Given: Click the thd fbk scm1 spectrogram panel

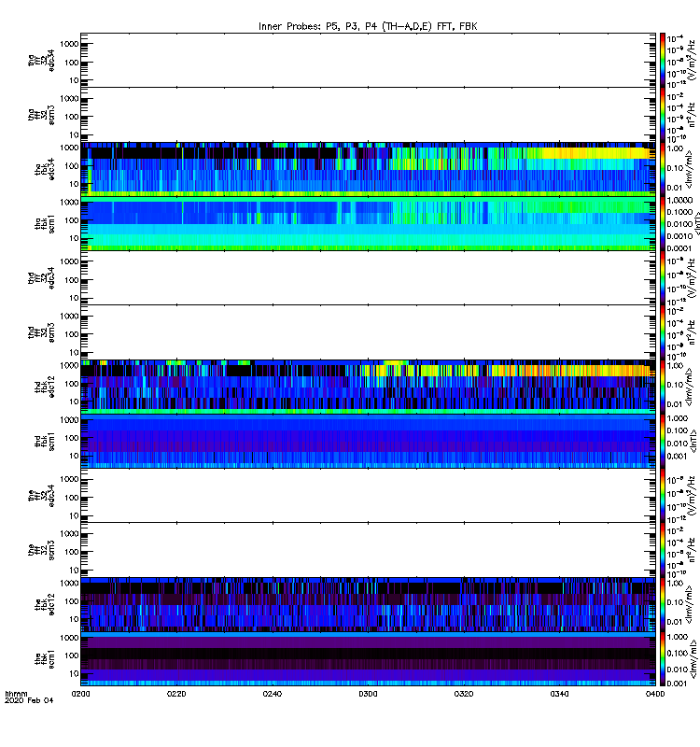Looking at the screenshot, I should pyautogui.click(x=368, y=441).
